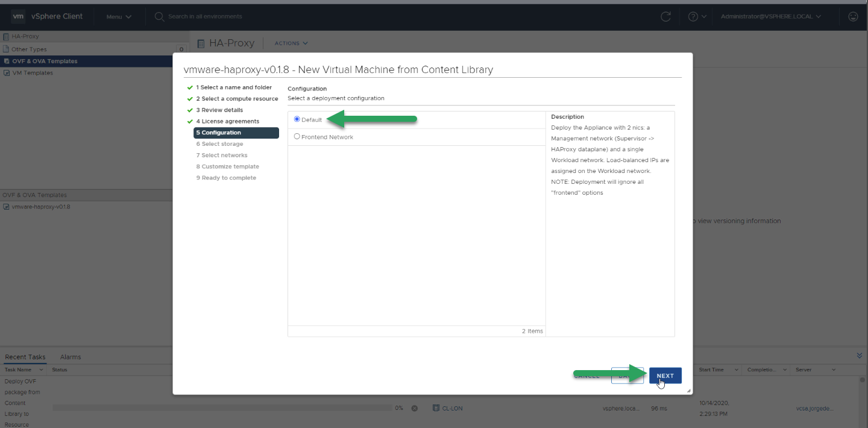Open Start Time column dropdown
This screenshot has height=428, width=868.
click(x=735, y=370)
